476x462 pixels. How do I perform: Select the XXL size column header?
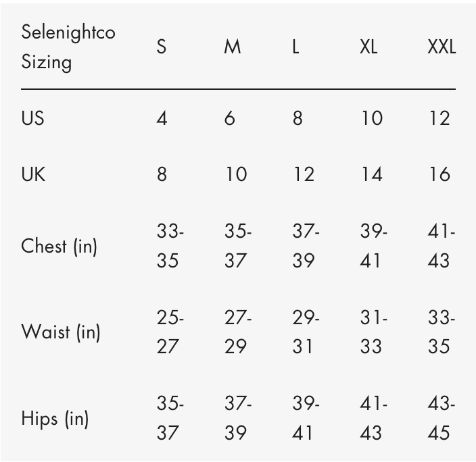[x=441, y=48]
